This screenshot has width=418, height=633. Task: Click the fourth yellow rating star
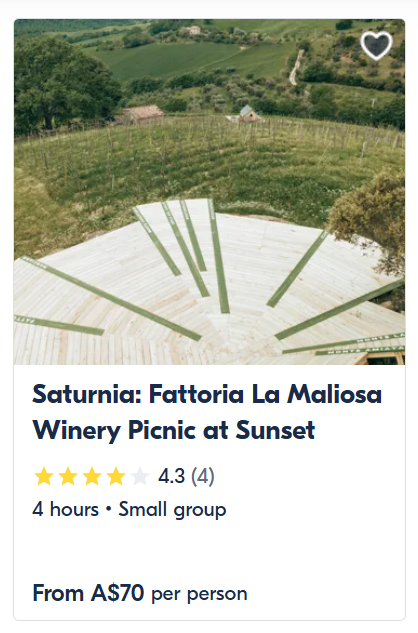[x=116, y=476]
